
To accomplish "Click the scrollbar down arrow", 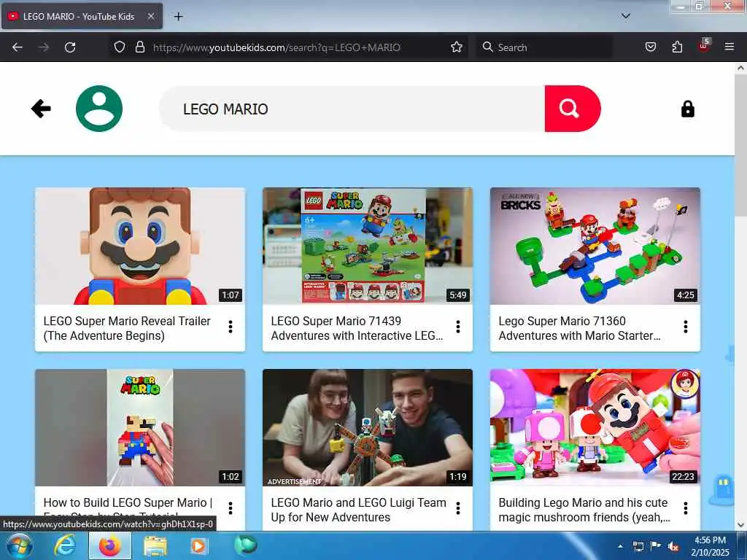I will (740, 525).
